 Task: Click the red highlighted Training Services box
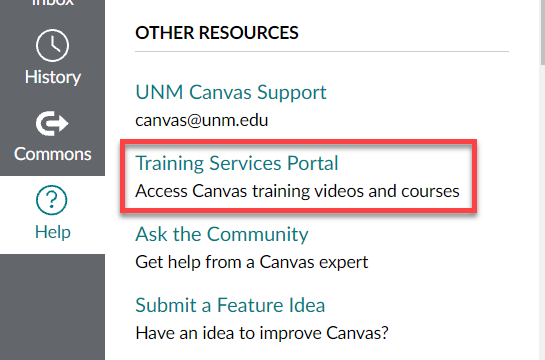coord(299,176)
